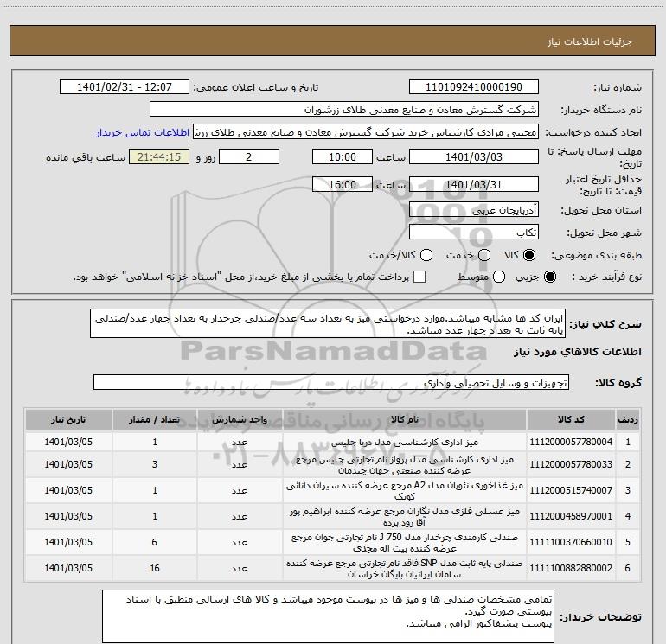This screenshot has width=666, height=644.
Task: Click the price validity date 1401/03/31
Action: tap(474, 184)
